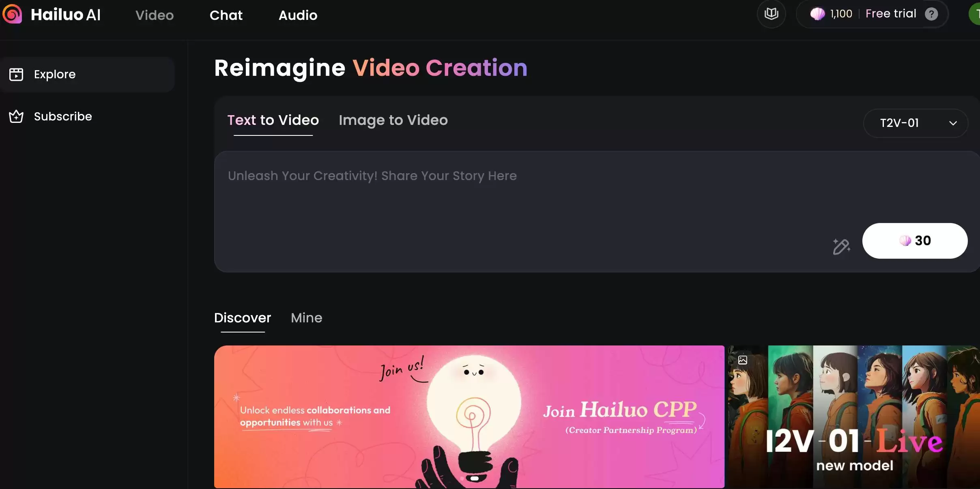The image size is (980, 489).
Task: Open the Video menu in top navigation
Action: [155, 15]
